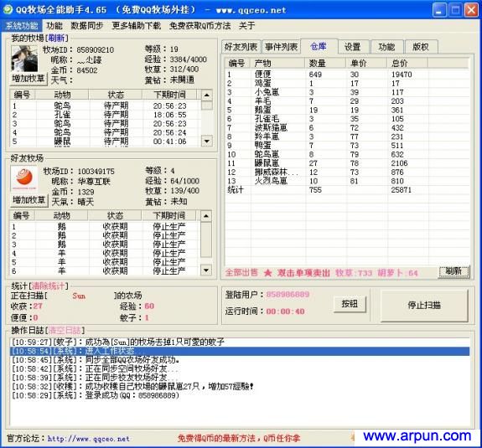Click 清除统计 link
Screen dimensions: 482x448
tap(49, 286)
